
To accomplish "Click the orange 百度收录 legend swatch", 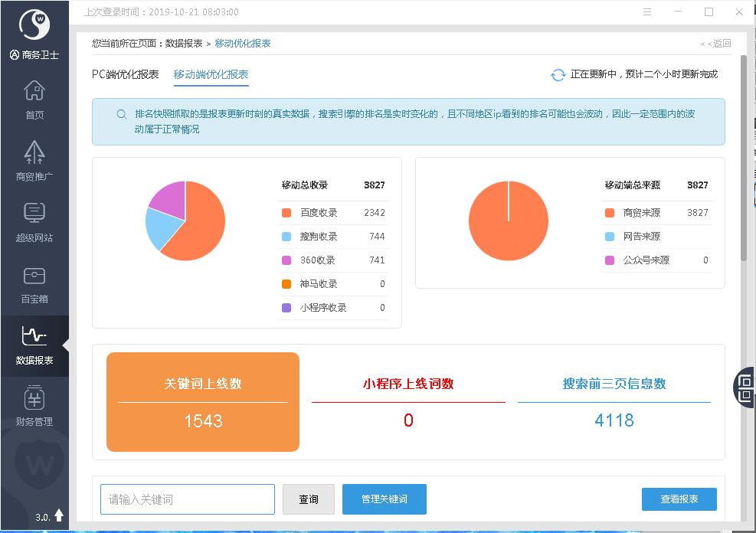I will coord(286,213).
